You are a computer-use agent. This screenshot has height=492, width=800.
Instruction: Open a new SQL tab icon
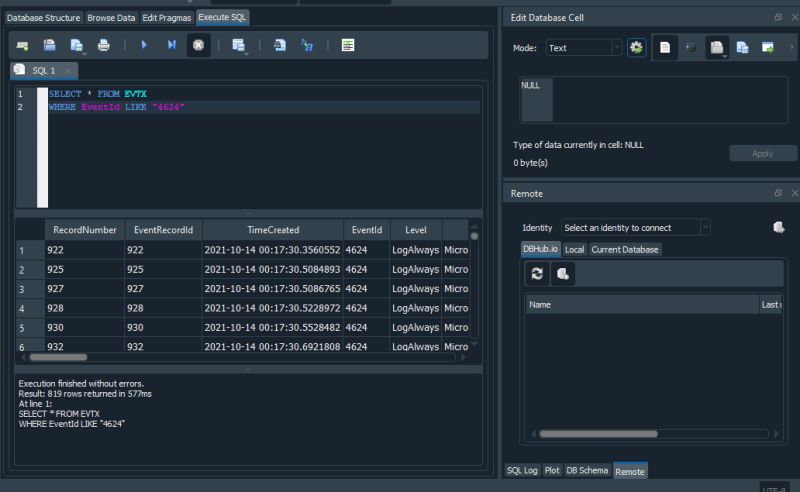click(x=22, y=46)
